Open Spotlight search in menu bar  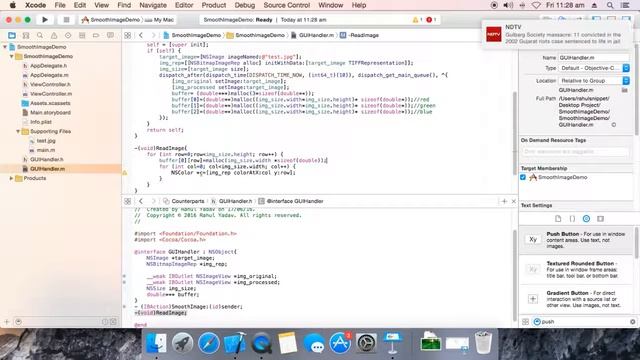[610, 5]
